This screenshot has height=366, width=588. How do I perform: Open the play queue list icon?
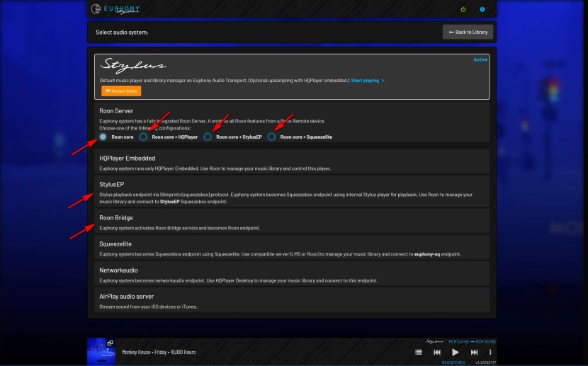pos(419,352)
